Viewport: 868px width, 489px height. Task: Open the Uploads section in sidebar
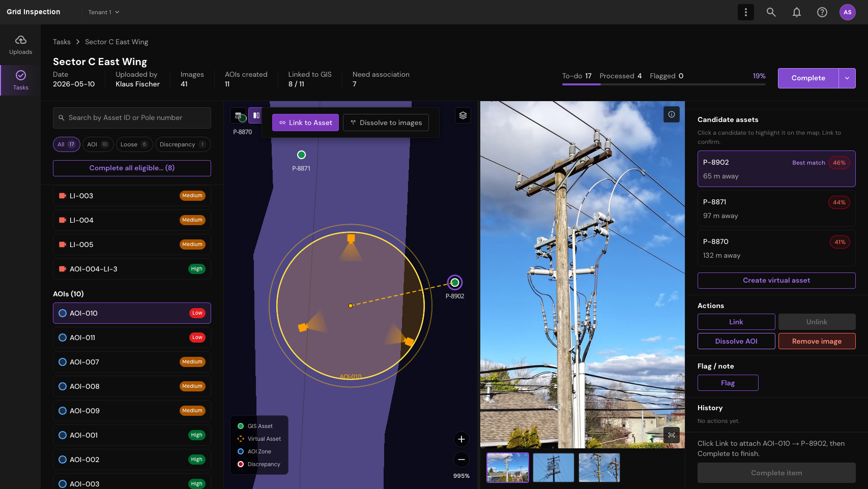(x=20, y=45)
